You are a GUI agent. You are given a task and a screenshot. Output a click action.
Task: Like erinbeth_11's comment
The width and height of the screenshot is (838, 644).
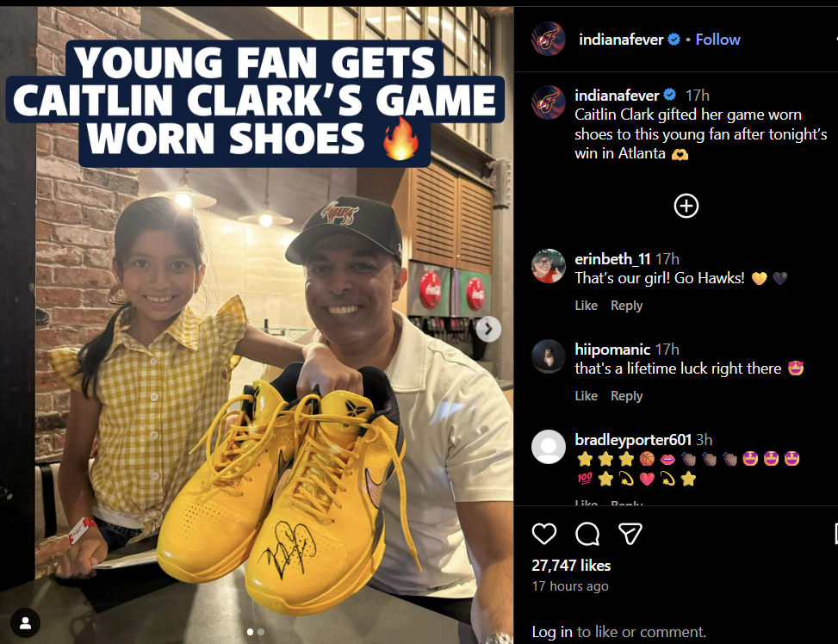click(x=586, y=306)
